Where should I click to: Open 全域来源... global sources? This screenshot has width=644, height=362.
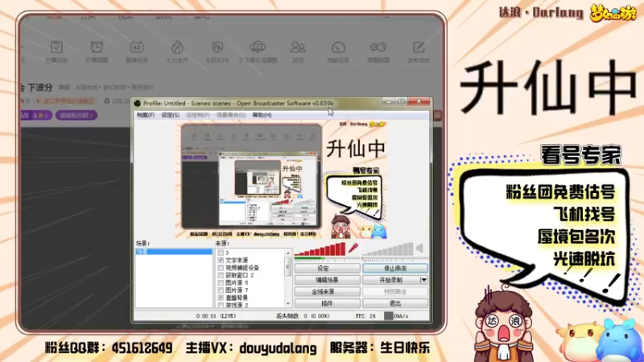coord(328,291)
